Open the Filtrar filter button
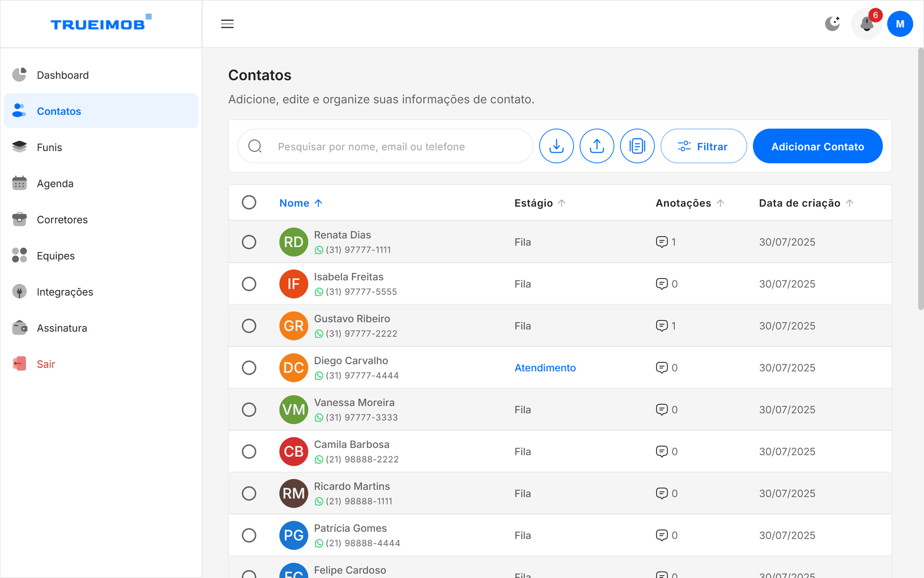924x578 pixels. coord(703,146)
